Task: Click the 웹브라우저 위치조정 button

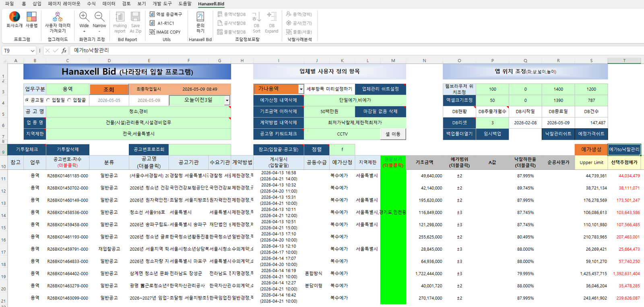Action: [x=459, y=89]
